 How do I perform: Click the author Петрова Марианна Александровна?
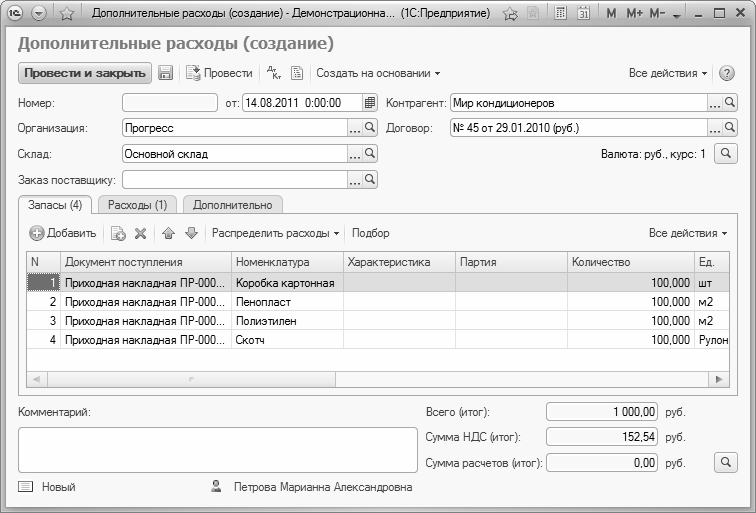pos(323,487)
